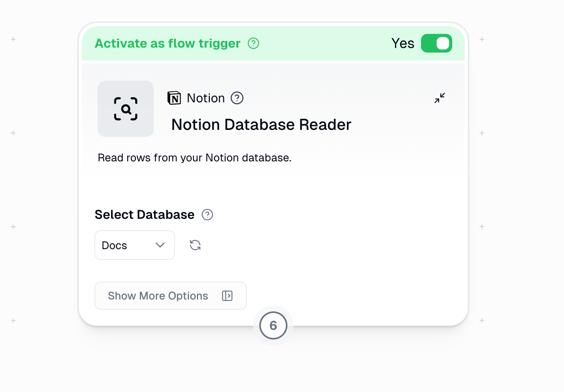
Task: Click the panel icon in Show More Options
Action: (227, 296)
